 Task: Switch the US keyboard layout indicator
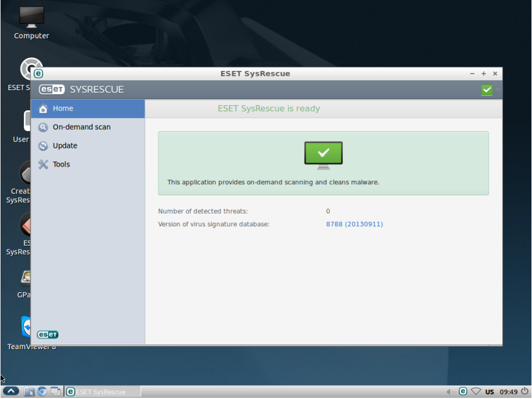click(489, 392)
